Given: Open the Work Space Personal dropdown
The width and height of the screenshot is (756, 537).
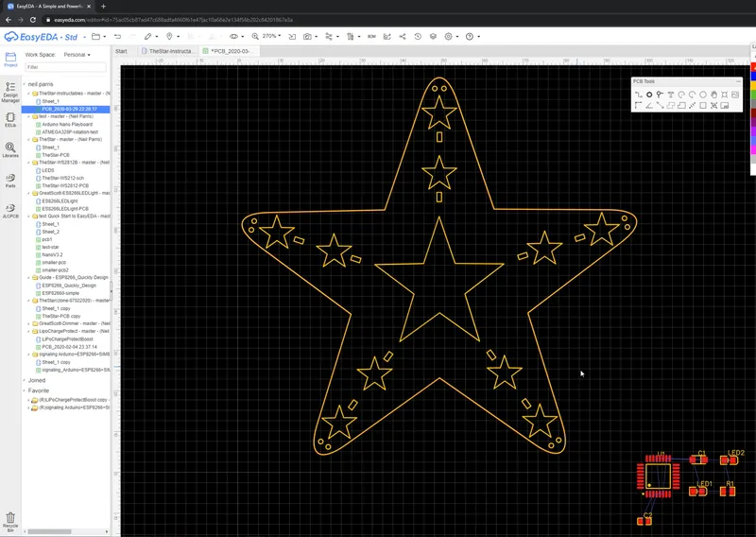Looking at the screenshot, I should click(x=77, y=55).
